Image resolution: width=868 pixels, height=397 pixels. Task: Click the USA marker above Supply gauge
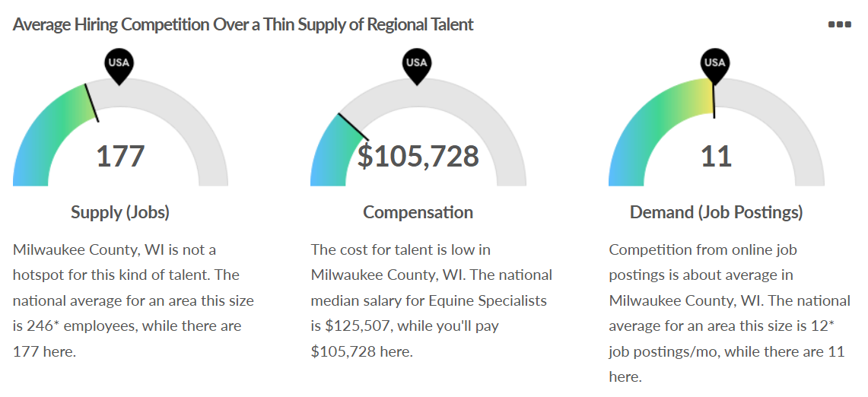119,64
